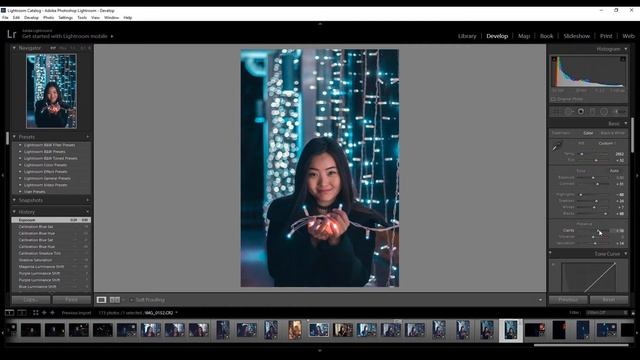
Task: Click the Copy... button
Action: [31, 300]
